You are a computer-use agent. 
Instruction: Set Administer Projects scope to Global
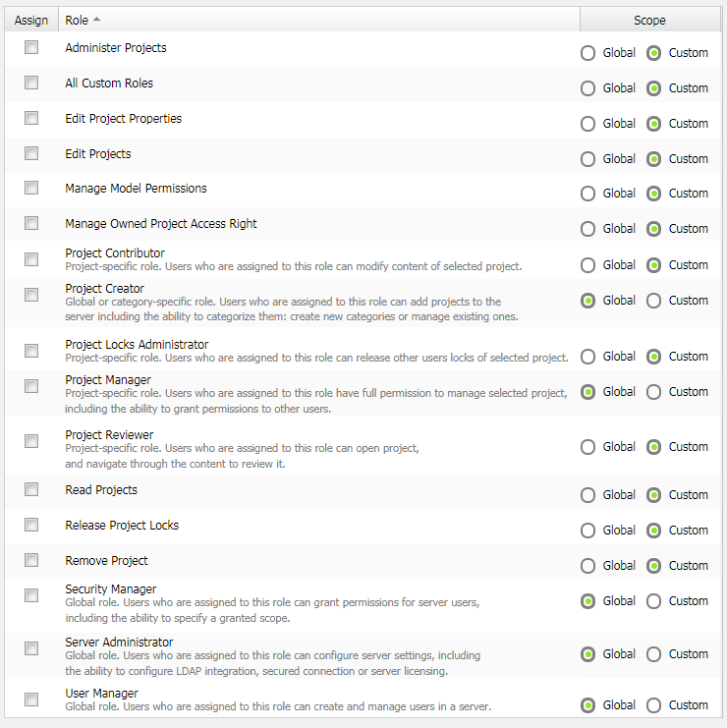(x=588, y=53)
